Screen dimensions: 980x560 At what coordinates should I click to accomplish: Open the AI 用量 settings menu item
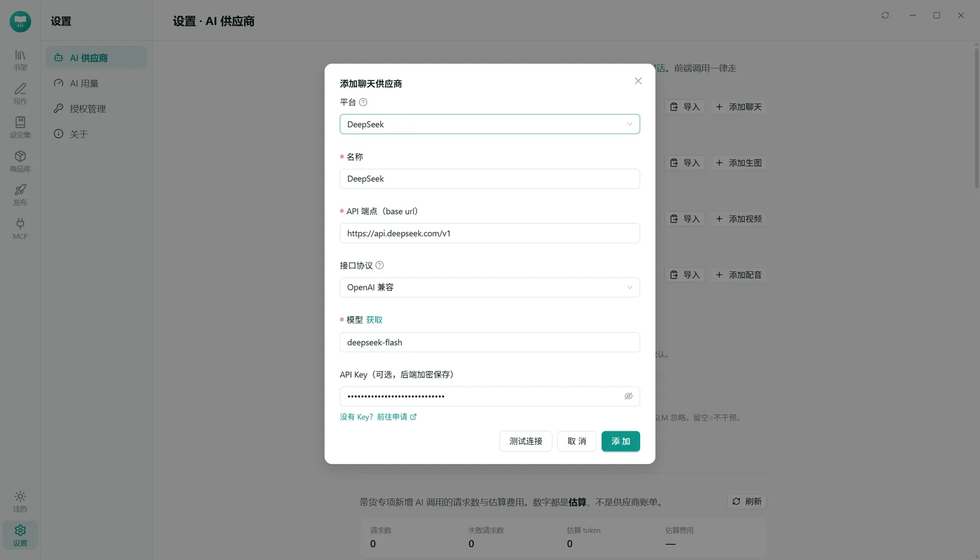point(96,83)
